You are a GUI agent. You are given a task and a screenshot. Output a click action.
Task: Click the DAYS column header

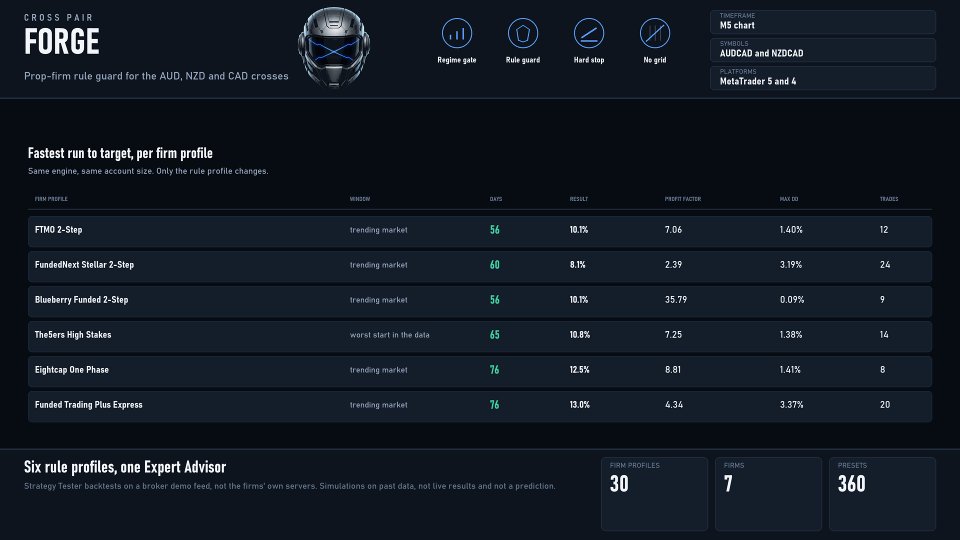496,199
